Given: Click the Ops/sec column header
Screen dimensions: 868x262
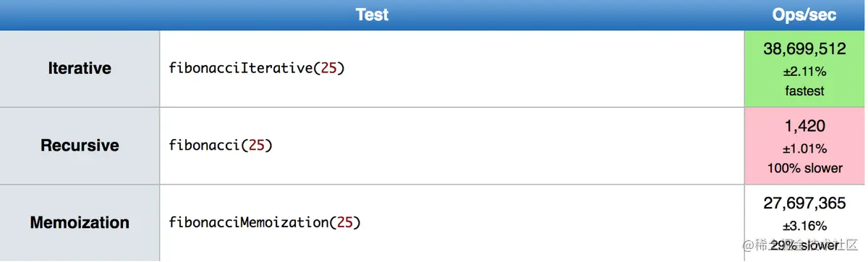Looking at the screenshot, I should pos(804,14).
